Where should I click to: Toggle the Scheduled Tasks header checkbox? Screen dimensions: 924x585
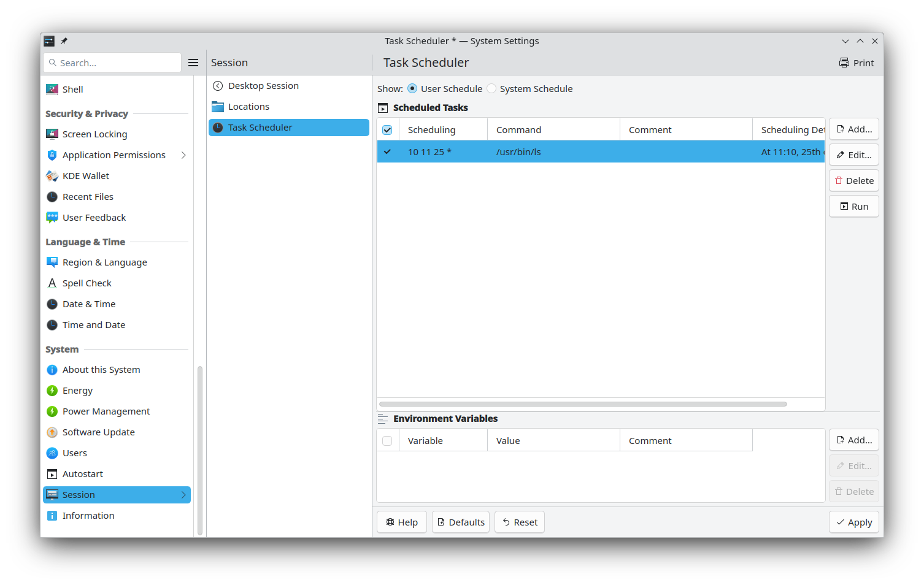tap(387, 130)
